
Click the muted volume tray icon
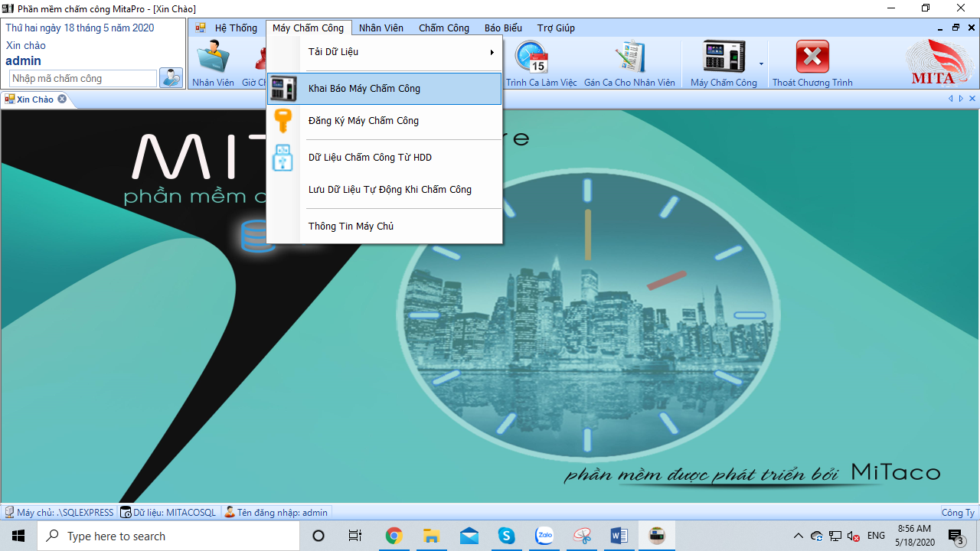point(853,536)
